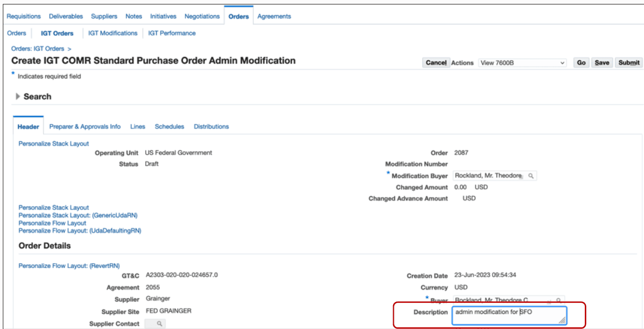Click the plain Personalize Flow Layout link
Viewport: 644px width, 329px height.
click(53, 223)
